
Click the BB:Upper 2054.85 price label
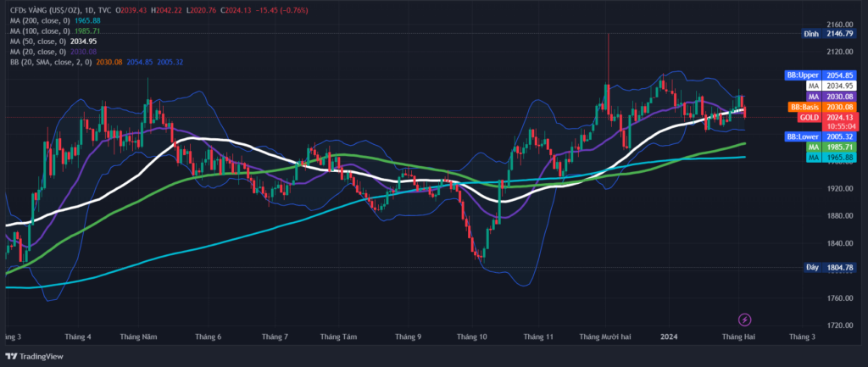821,75
